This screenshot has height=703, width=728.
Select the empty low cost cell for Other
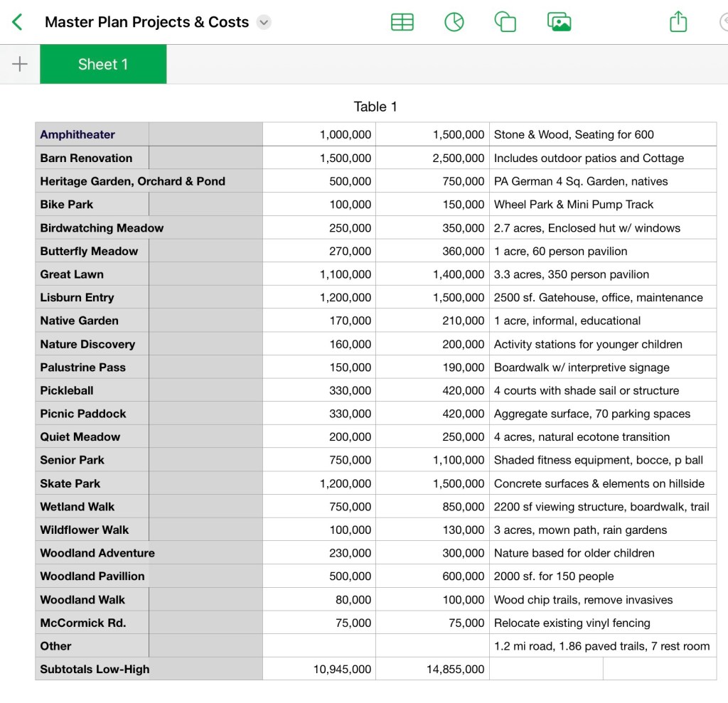pos(319,646)
